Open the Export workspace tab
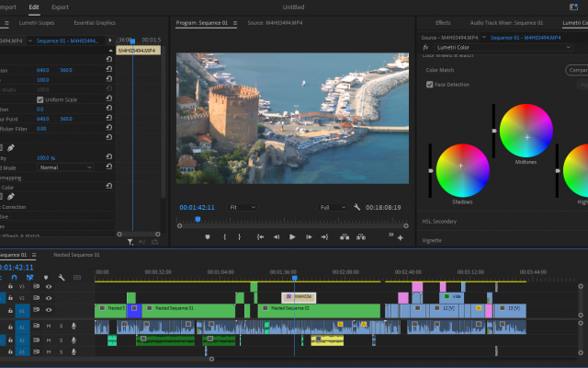Viewport: 588px width, 368px height. click(60, 7)
